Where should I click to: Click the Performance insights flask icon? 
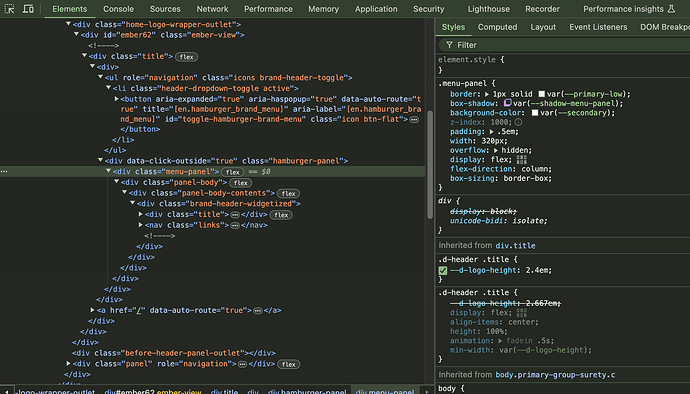click(671, 9)
